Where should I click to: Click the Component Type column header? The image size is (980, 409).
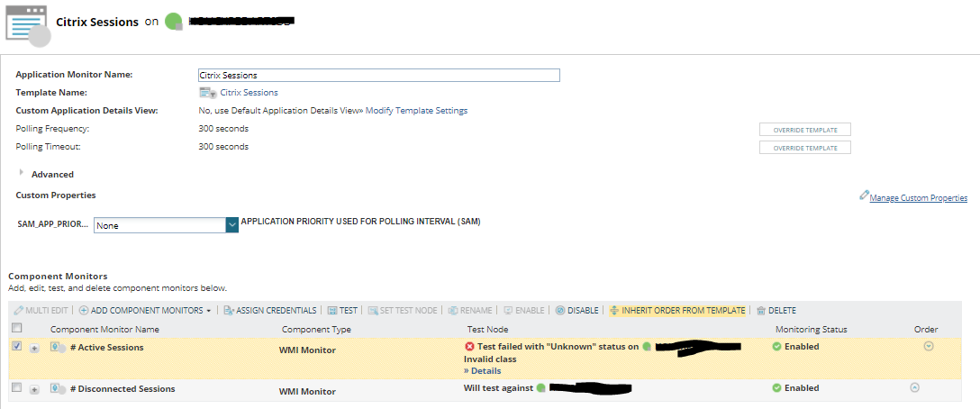316,330
